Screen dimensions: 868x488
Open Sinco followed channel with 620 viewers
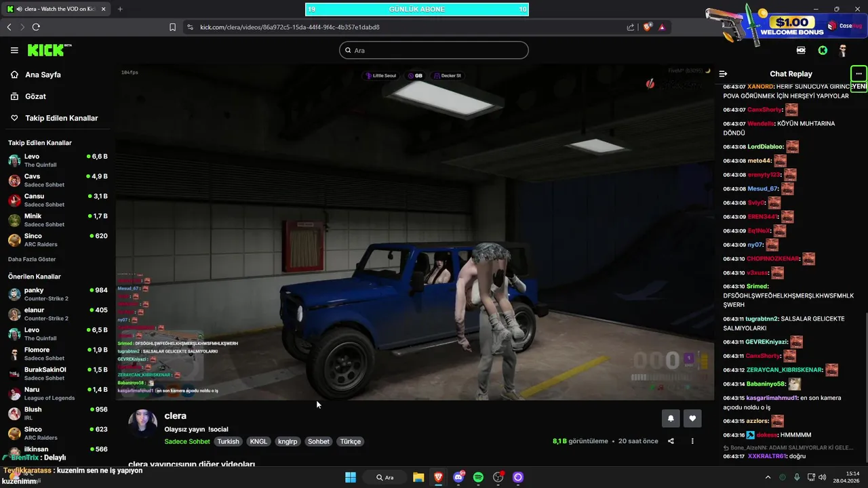[x=58, y=240]
